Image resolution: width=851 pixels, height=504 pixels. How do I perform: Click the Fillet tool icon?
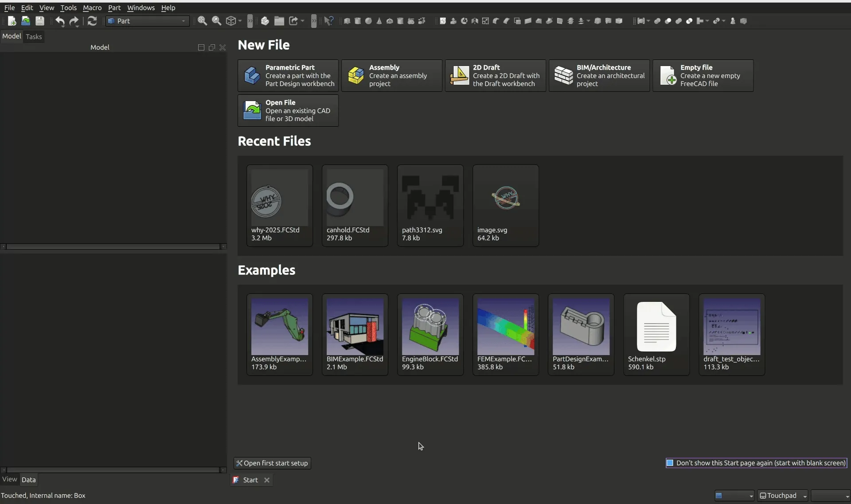[x=496, y=21]
